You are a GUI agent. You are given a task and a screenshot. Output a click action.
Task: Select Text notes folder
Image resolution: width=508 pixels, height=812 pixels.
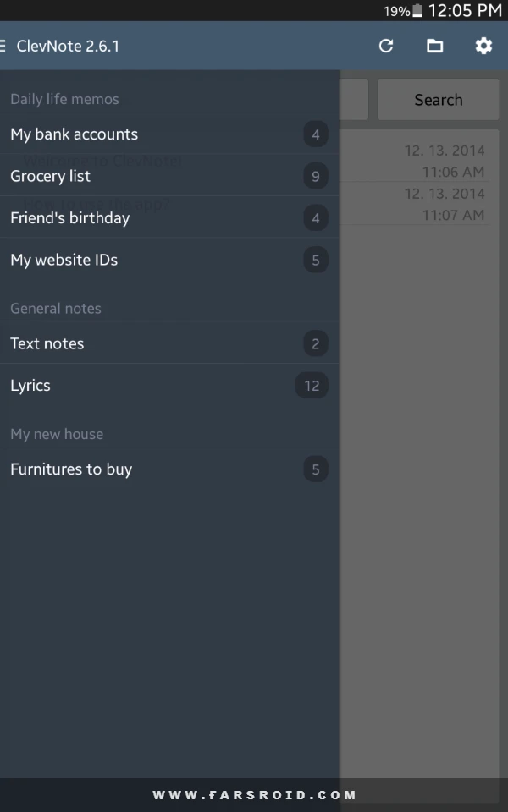[x=169, y=343]
